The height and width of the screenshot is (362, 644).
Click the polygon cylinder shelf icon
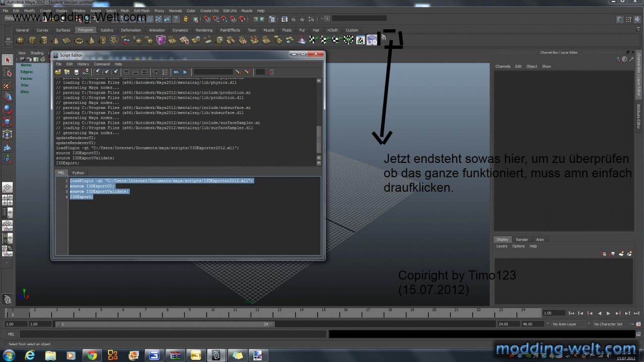44,40
